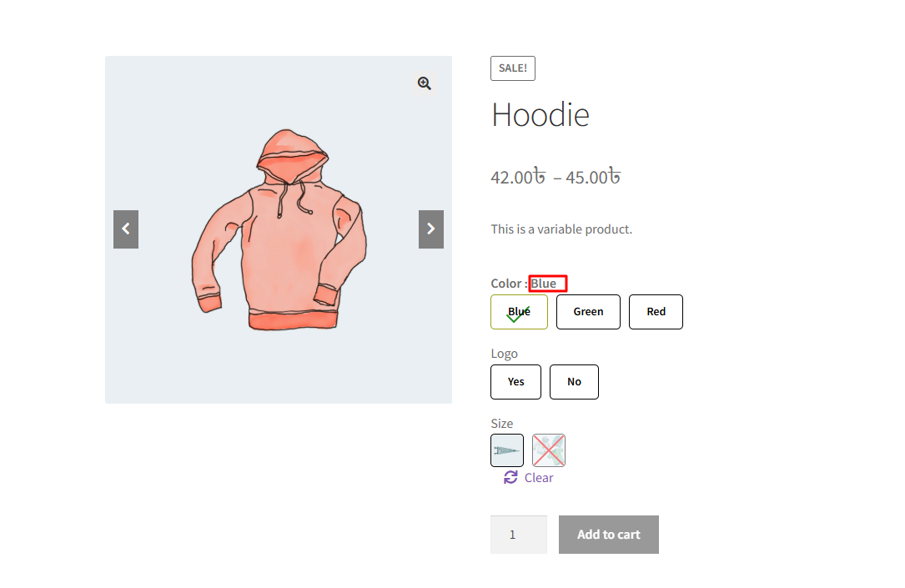Click the crossed-out size swatch

[548, 450]
